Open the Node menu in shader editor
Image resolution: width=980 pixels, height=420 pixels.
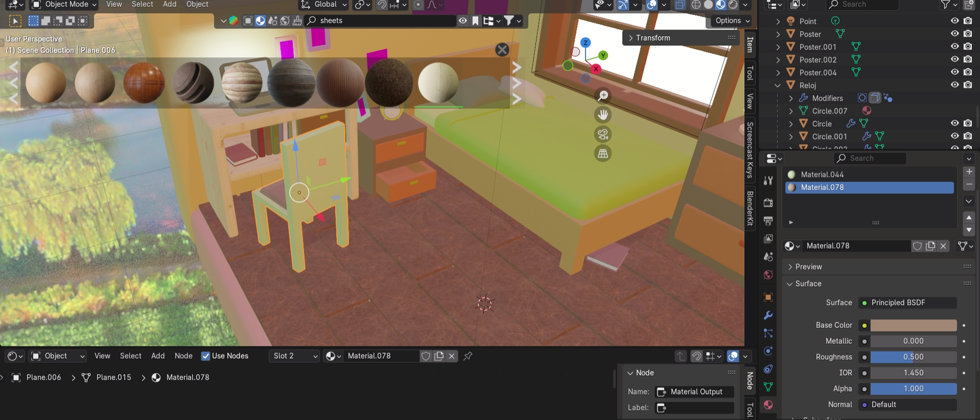[183, 356]
